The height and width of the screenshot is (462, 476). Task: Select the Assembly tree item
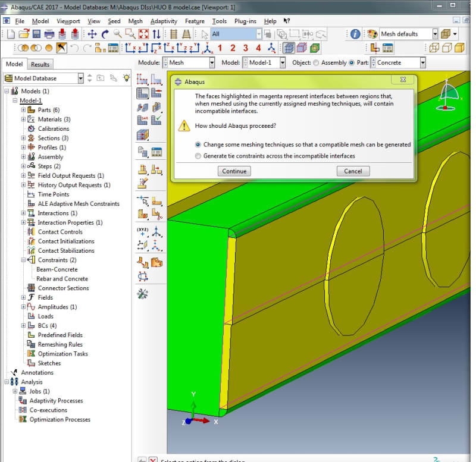[x=51, y=157]
